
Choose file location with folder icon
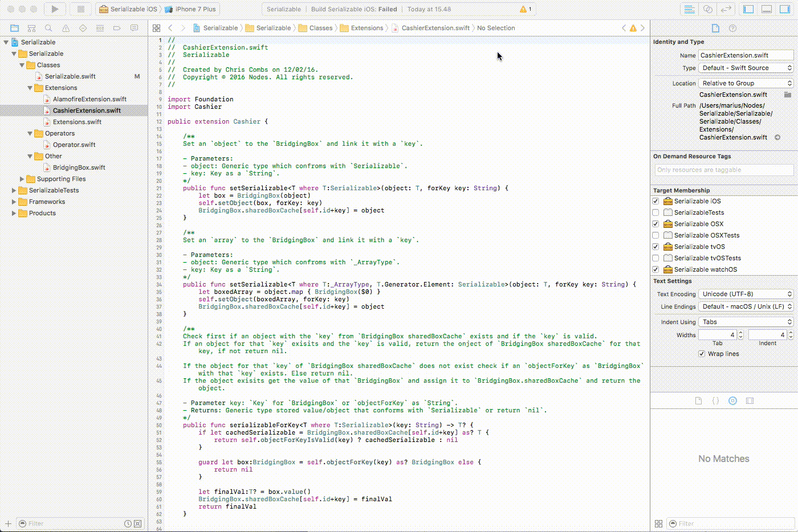tap(788, 95)
